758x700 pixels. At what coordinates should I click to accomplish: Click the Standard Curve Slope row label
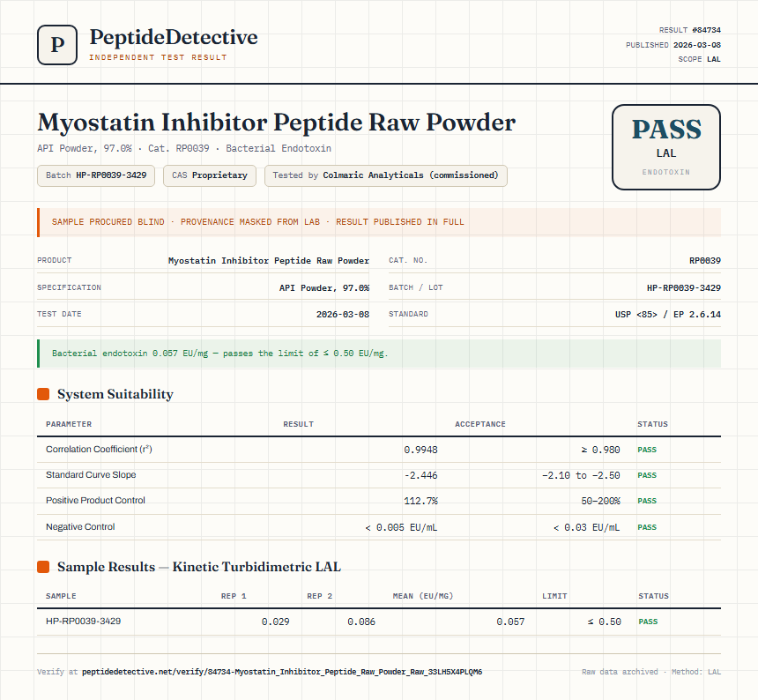coord(91,474)
